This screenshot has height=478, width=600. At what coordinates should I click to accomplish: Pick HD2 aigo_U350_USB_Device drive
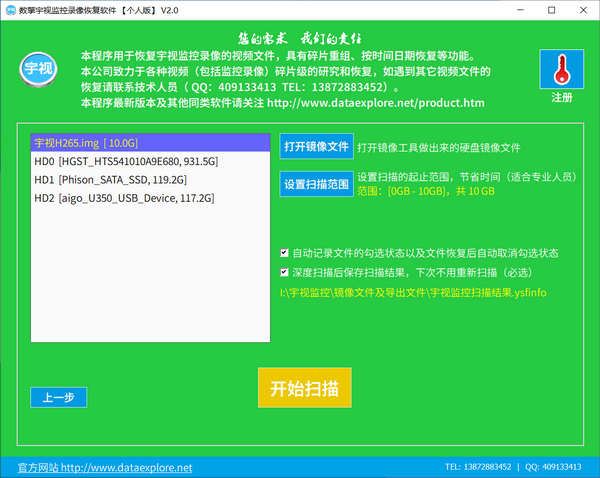[123, 199]
